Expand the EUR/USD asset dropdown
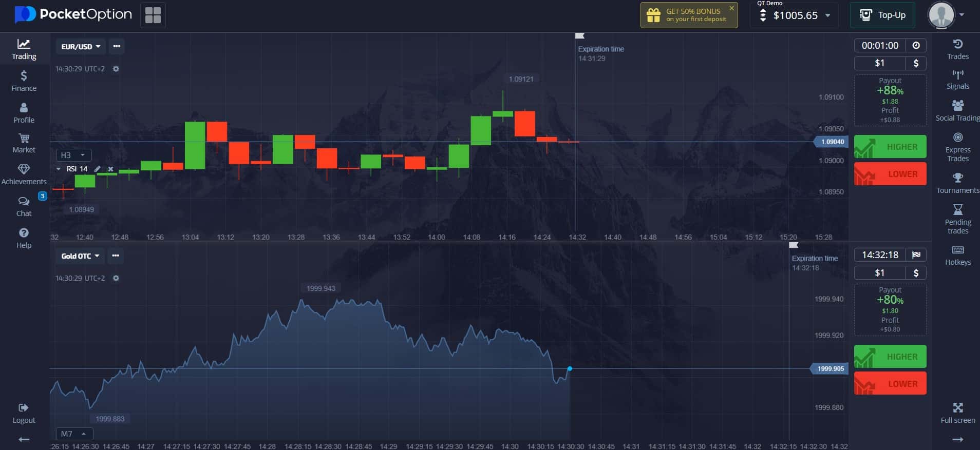Viewport: 980px width, 450px height. pyautogui.click(x=81, y=47)
